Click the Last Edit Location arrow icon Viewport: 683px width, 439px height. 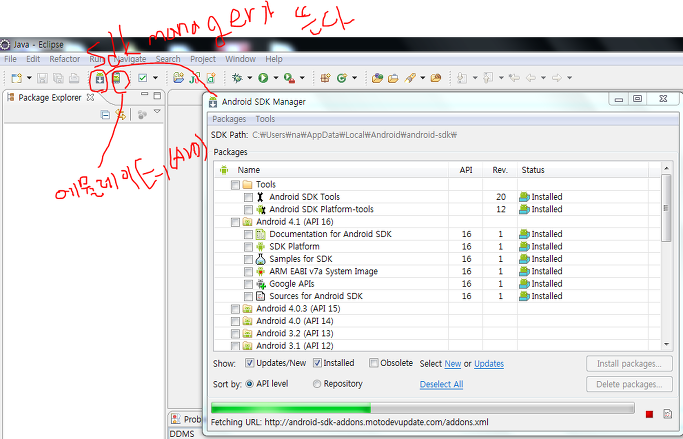click(x=514, y=78)
